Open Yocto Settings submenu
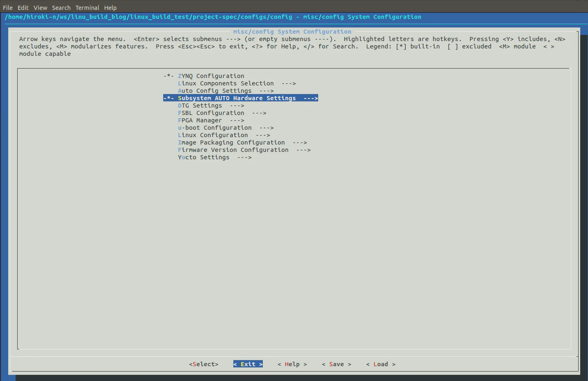Image resolution: width=588 pixels, height=381 pixels. pos(214,157)
